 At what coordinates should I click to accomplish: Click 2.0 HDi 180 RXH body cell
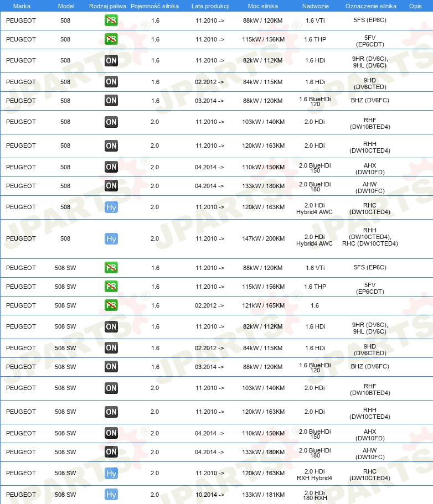[x=315, y=495]
